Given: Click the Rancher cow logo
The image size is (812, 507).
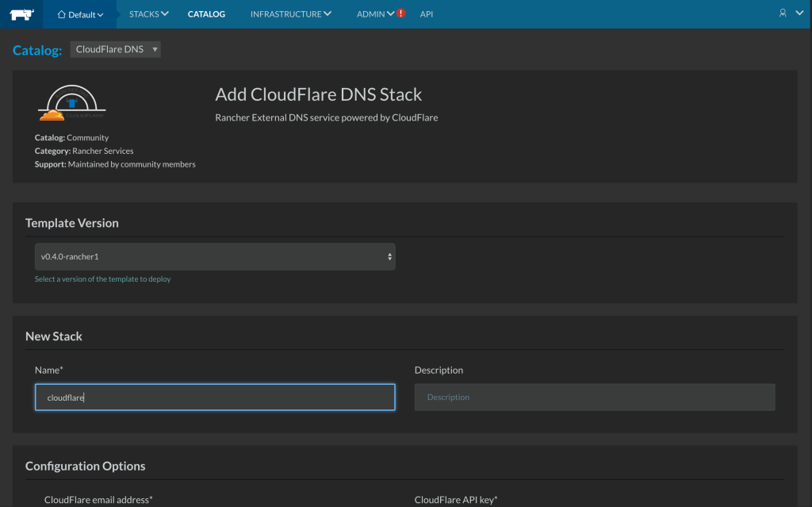Looking at the screenshot, I should (x=21, y=13).
